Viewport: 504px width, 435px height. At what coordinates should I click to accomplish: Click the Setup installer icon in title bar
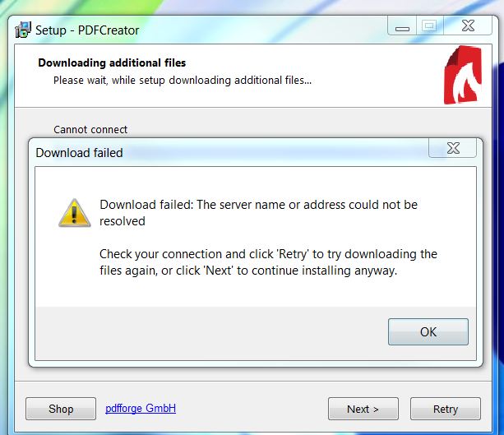[x=23, y=30]
